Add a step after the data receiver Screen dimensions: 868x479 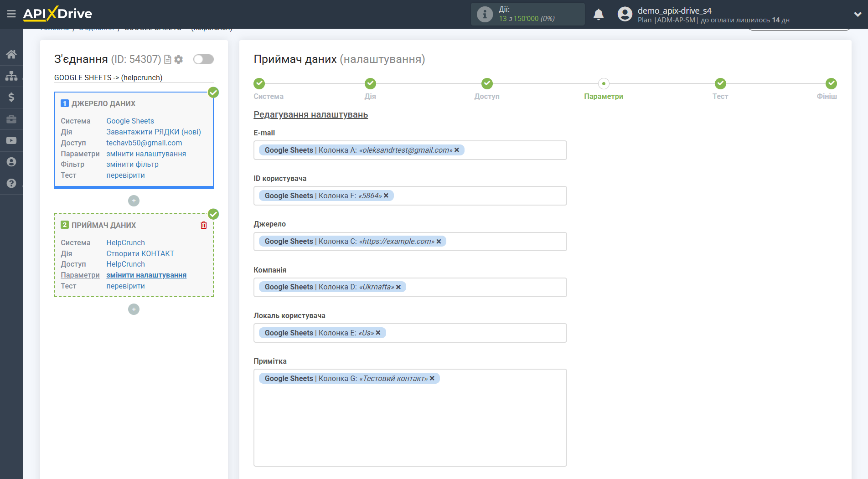[x=134, y=309]
